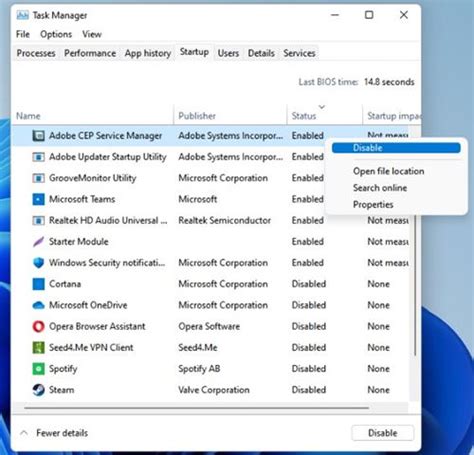Click the Steam icon in startup list
Image resolution: width=474 pixels, height=455 pixels.
38,390
